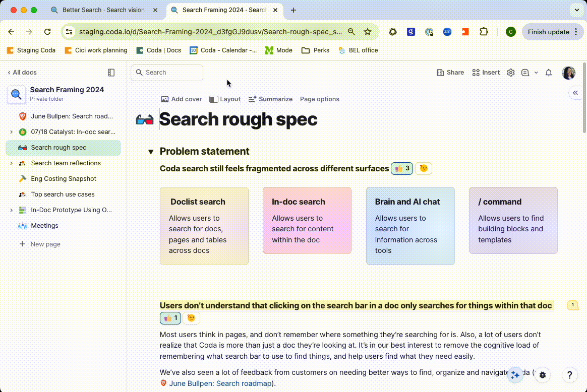Viewport: 587px width, 392px height.
Task: Open document settings gear icon
Action: click(511, 73)
